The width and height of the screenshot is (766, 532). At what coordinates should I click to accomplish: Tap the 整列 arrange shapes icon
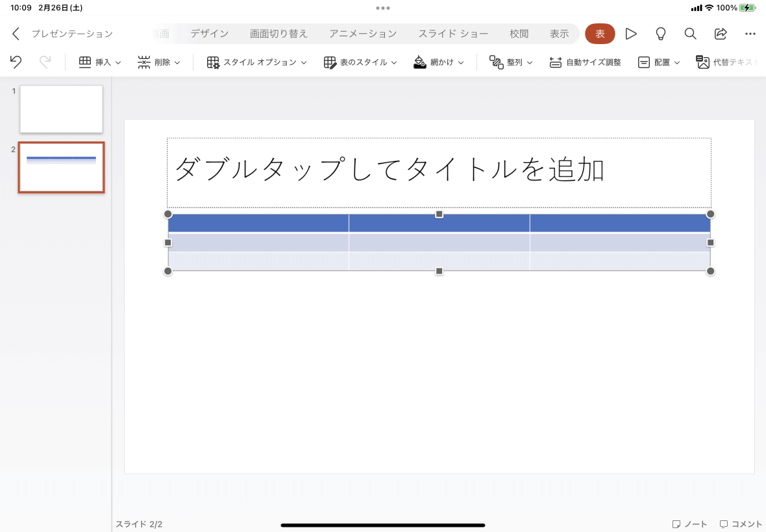(497, 62)
